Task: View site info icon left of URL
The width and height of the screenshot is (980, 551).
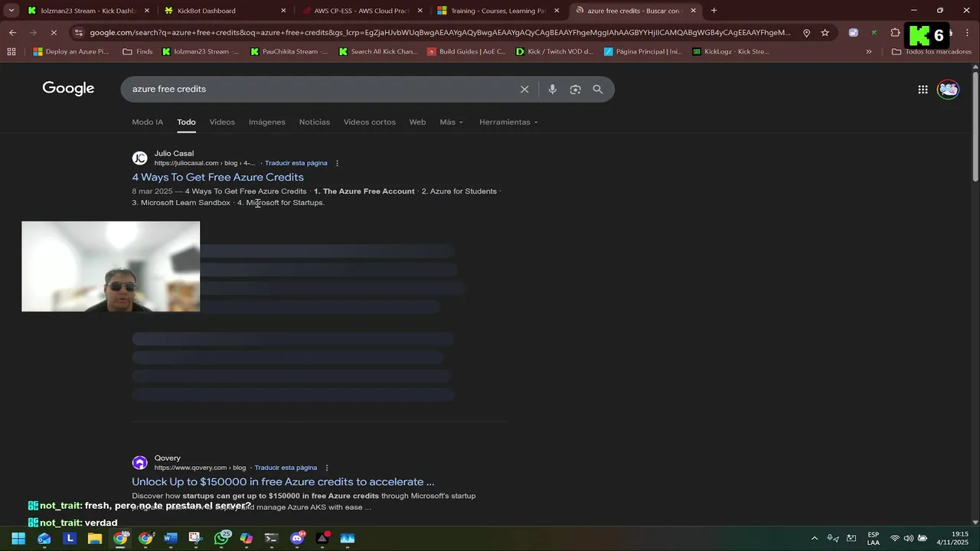Action: pos(78,33)
